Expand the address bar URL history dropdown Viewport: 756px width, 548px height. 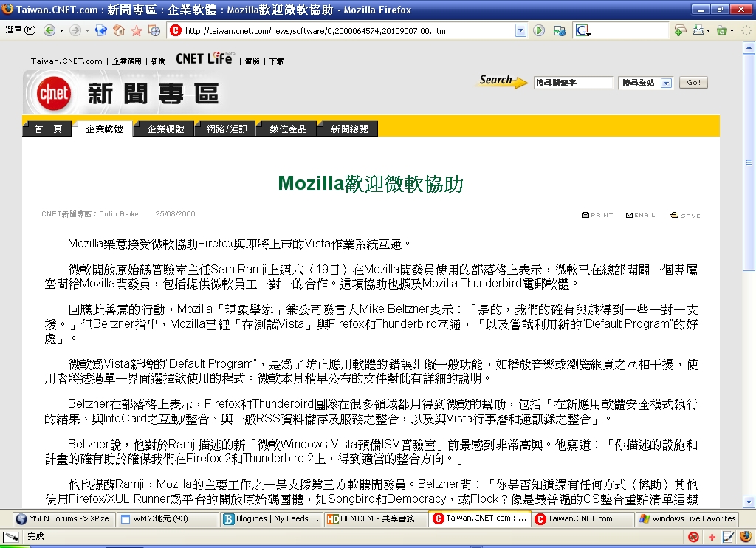(x=520, y=30)
